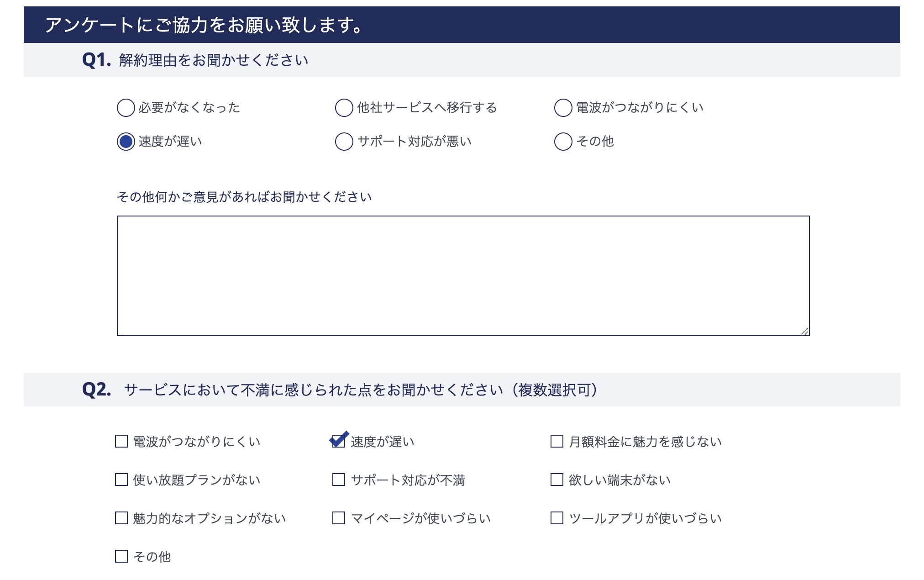Screen dimensions: 924x580
Task: Pick the サポート対応が悪い radio option
Action: [x=344, y=142]
